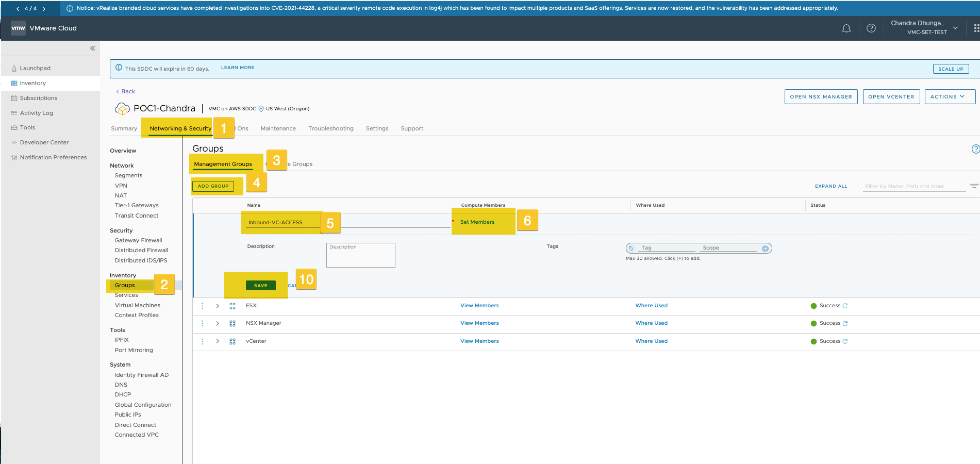Click EXPAND ALL link
This screenshot has height=464, width=980.
pos(830,186)
